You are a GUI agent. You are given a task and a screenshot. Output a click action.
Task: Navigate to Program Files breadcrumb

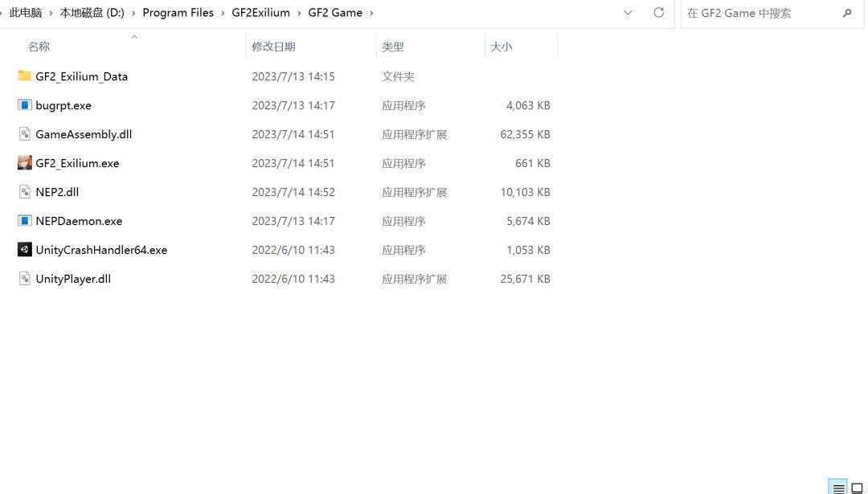[178, 13]
